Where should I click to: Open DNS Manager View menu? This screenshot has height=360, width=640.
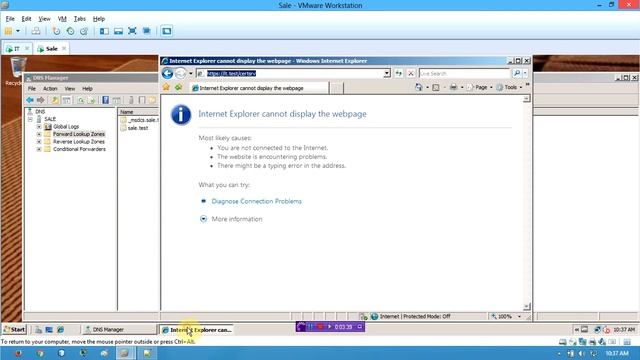coord(70,89)
